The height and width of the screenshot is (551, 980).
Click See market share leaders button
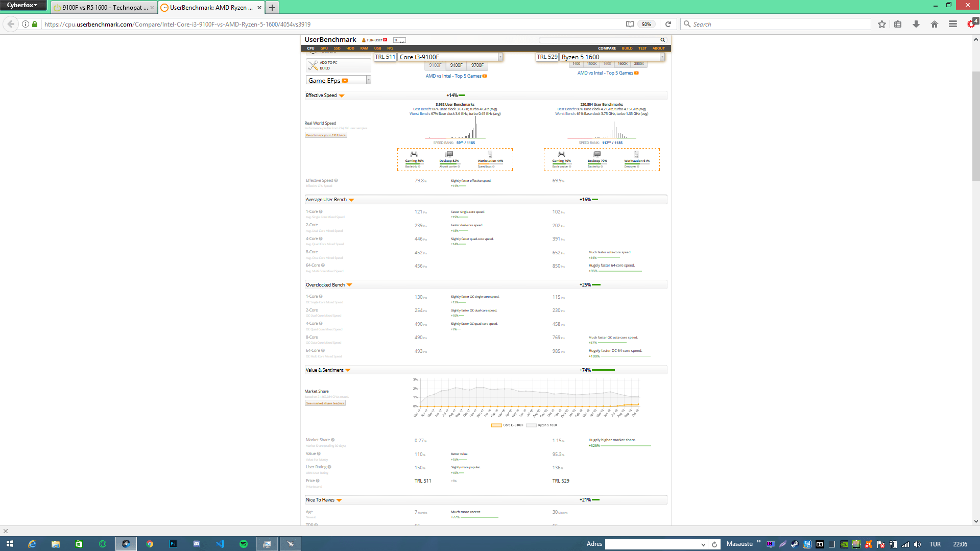pos(325,403)
